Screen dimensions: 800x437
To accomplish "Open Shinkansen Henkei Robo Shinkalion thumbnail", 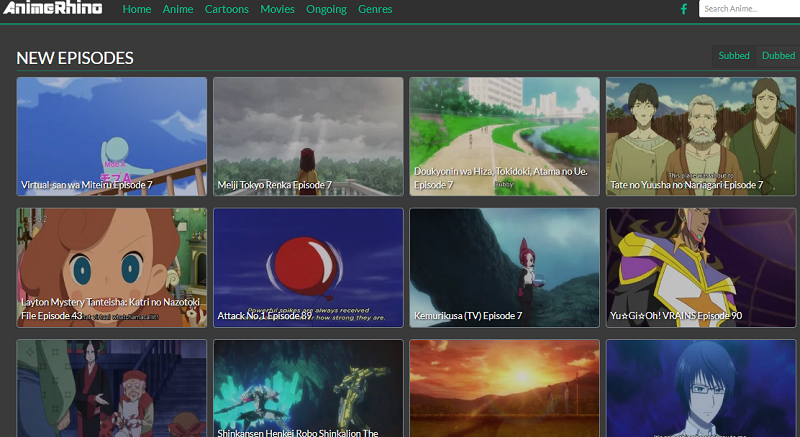I will [x=308, y=388].
